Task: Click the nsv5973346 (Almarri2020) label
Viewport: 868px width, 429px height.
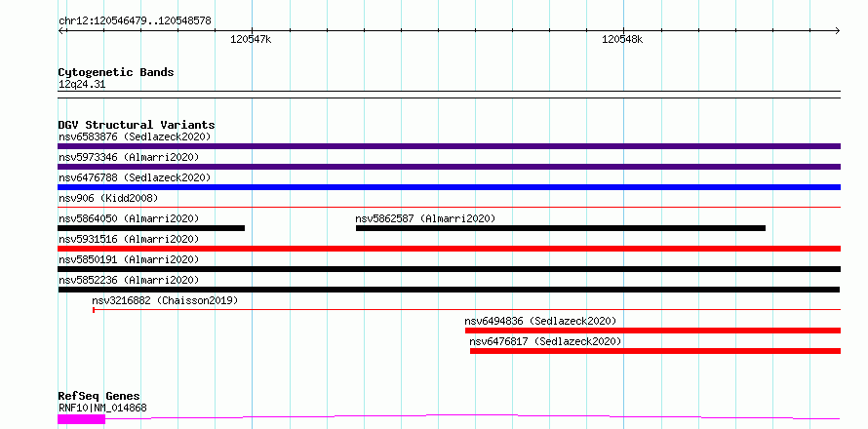Action: pyautogui.click(x=129, y=157)
